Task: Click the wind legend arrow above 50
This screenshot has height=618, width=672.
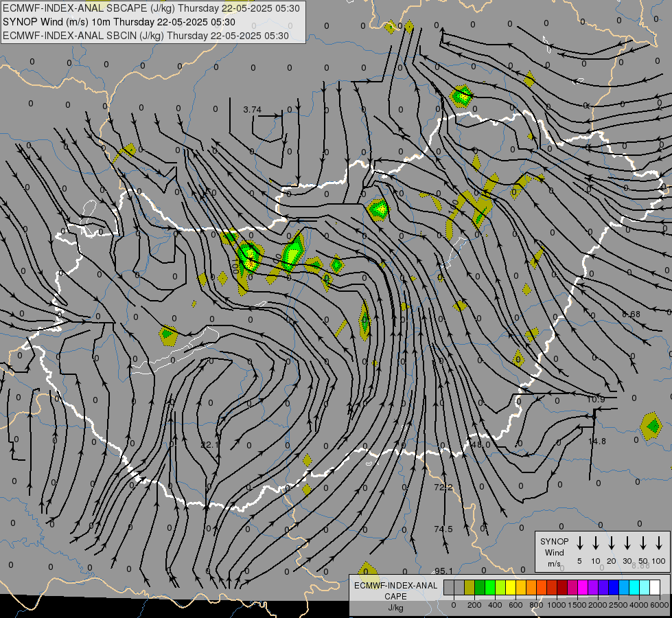Action: (x=643, y=543)
